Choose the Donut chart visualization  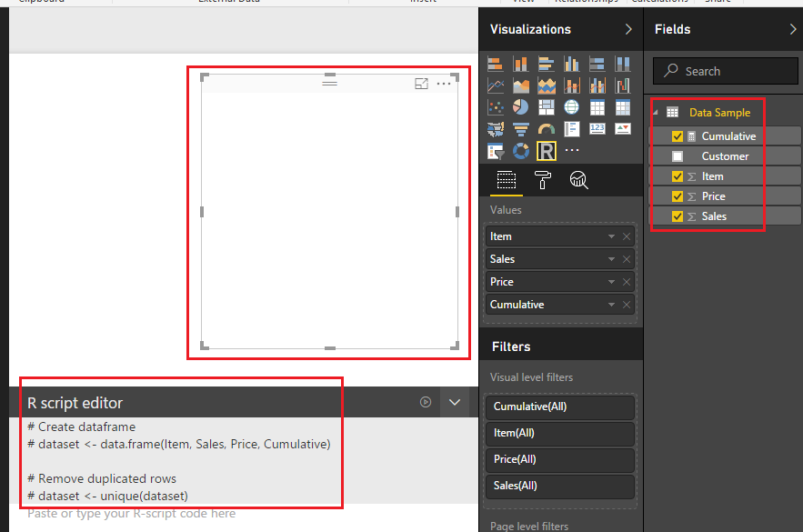pyautogui.click(x=521, y=151)
